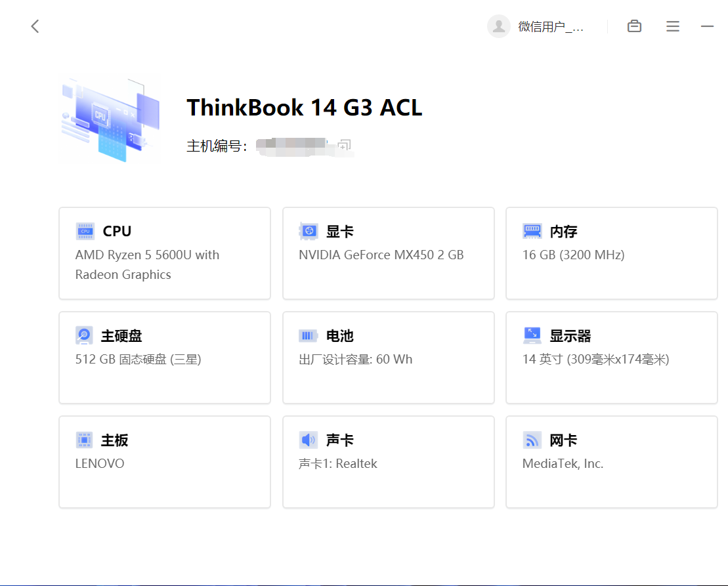
Task: Click the memory module icon
Action: coord(532,231)
